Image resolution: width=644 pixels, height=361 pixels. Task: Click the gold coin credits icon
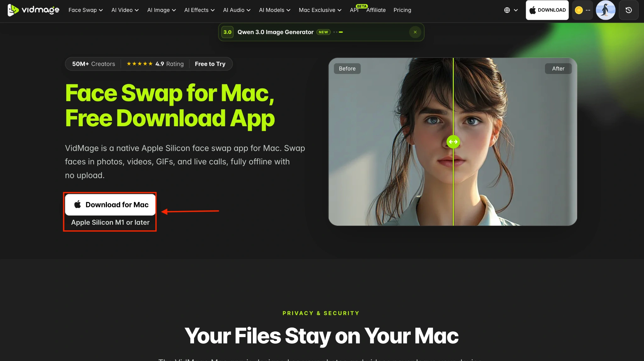pos(579,10)
